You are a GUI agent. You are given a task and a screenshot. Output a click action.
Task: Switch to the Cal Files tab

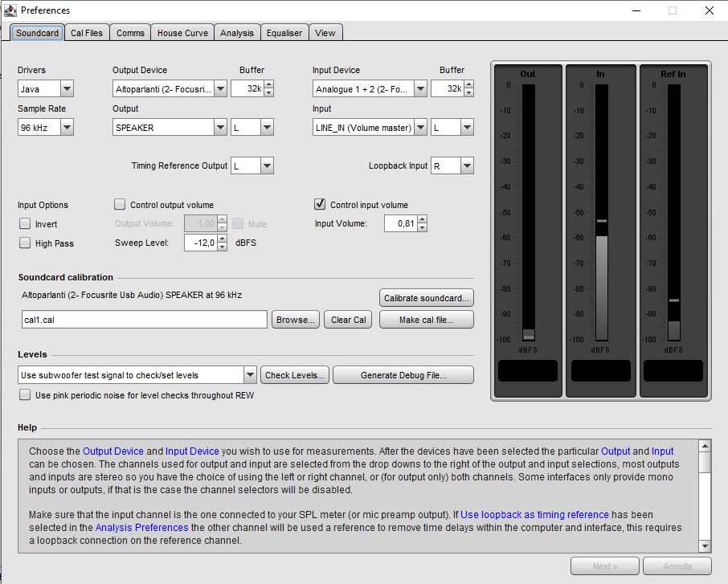87,33
